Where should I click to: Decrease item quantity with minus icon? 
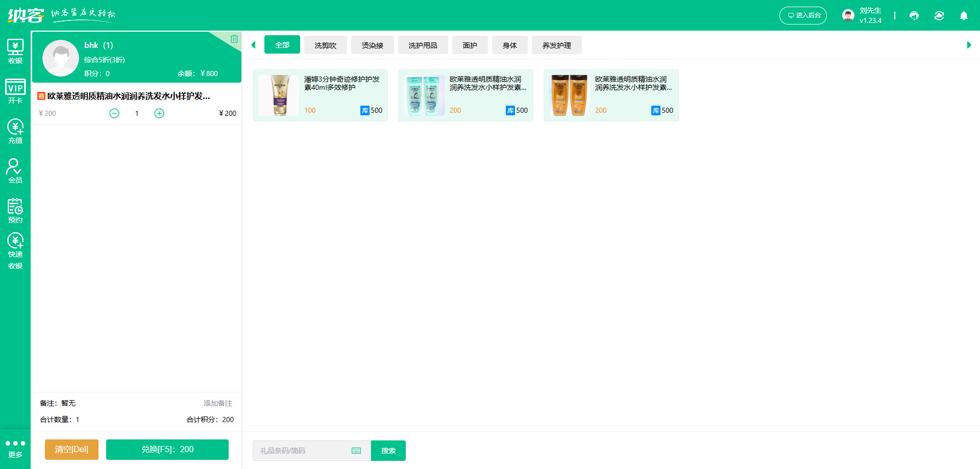(114, 113)
